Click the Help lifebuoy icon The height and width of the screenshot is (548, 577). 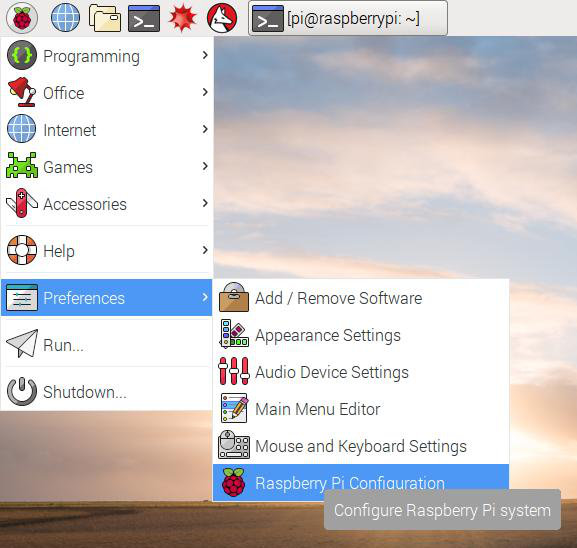click(x=22, y=250)
